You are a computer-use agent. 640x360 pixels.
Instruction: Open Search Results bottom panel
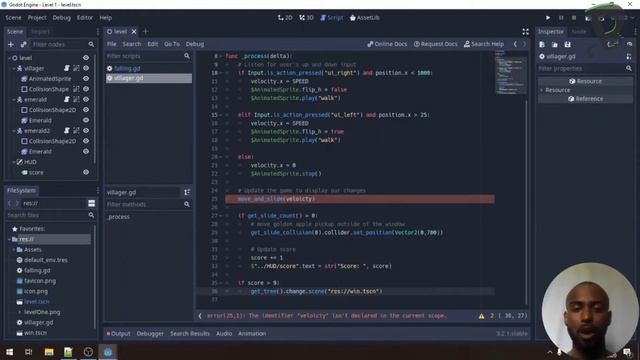pos(190,333)
